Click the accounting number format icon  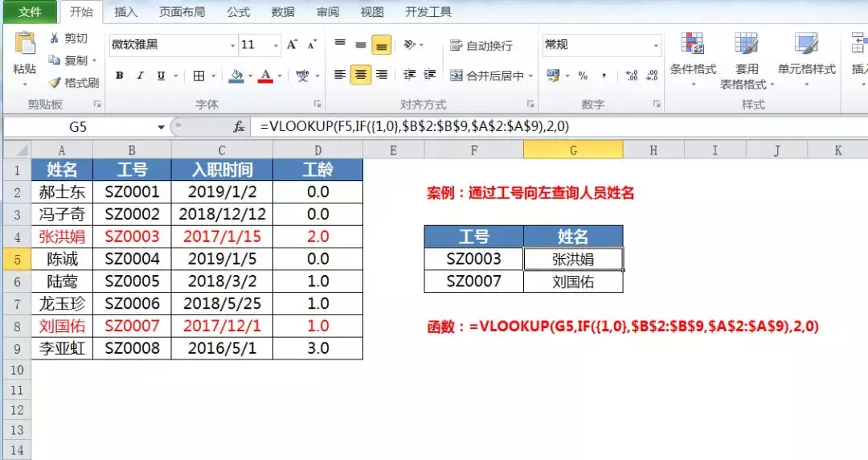(x=552, y=76)
